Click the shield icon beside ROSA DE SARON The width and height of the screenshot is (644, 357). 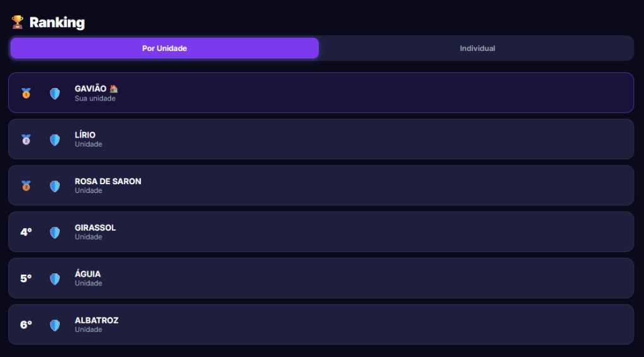click(x=55, y=186)
